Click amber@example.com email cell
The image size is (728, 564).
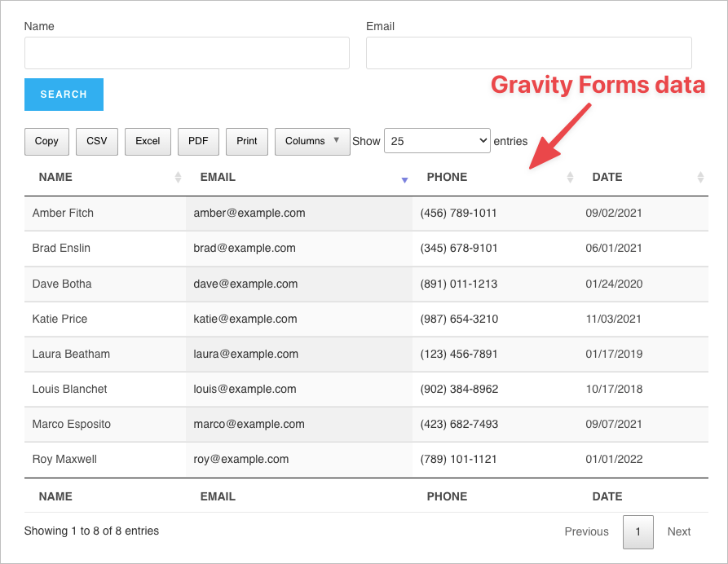(x=299, y=214)
